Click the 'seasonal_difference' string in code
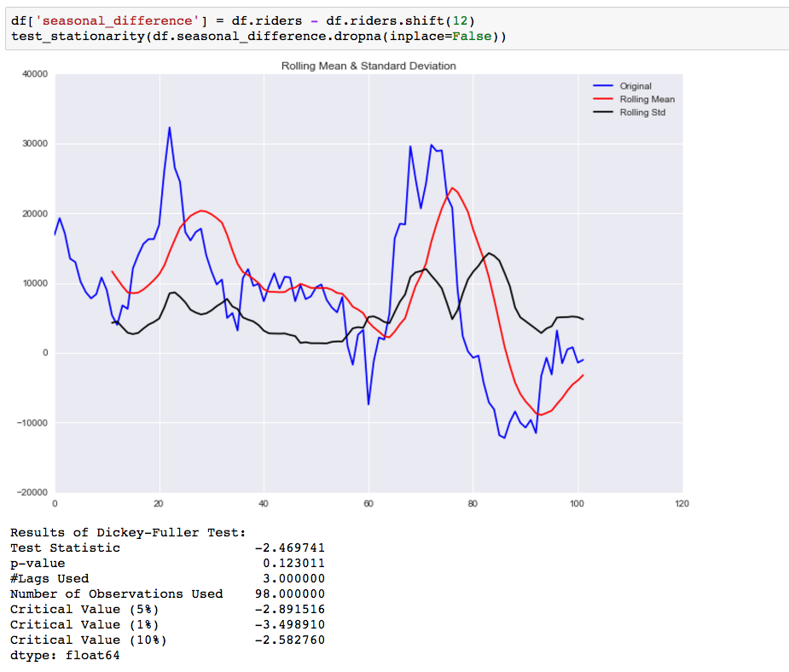789x672 pixels. point(117,21)
